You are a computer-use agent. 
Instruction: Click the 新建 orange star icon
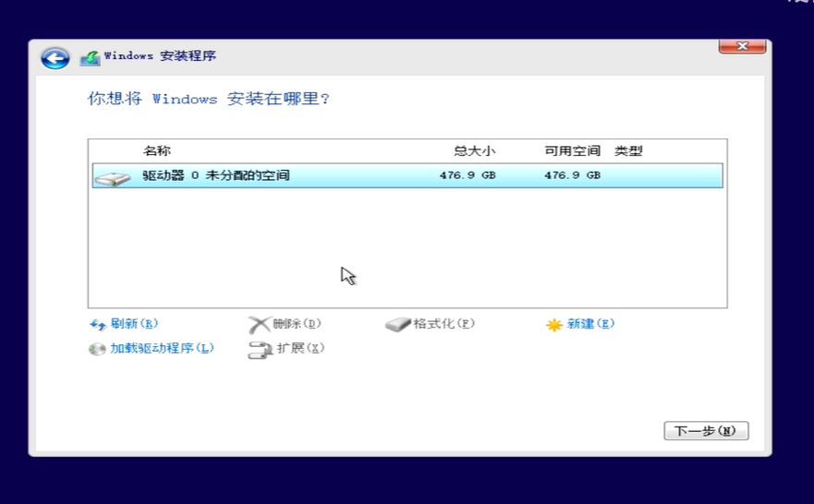[554, 325]
